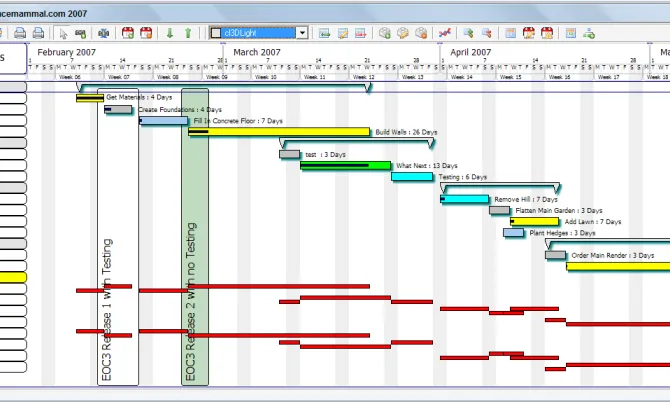Click the picture icon with pencil
Image resolution: width=670 pixels, height=402 pixels.
click(x=343, y=33)
